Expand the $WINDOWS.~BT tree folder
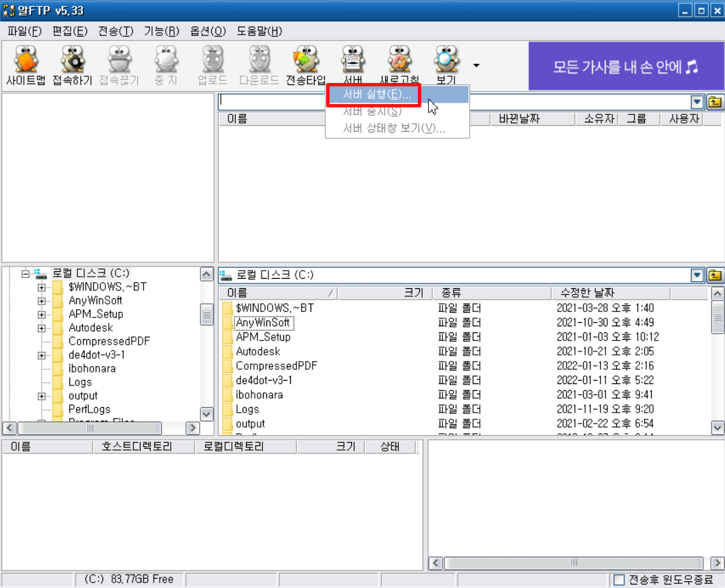This screenshot has height=588, width=725. [x=41, y=288]
